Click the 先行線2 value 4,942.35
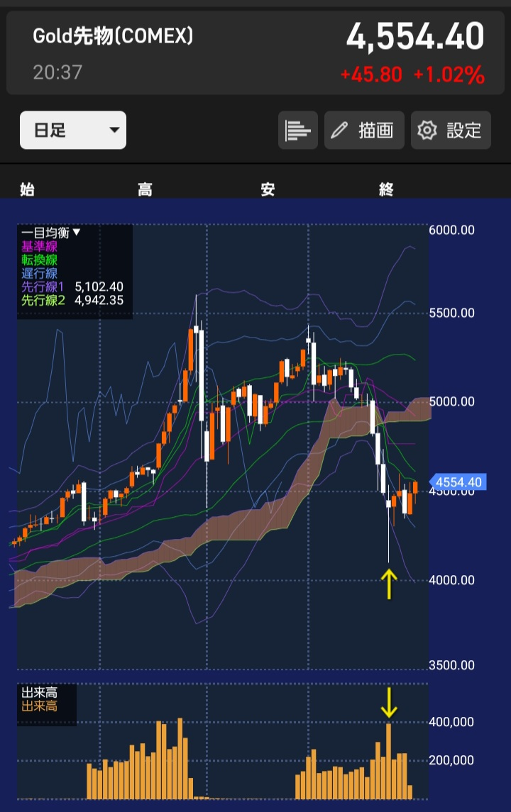The width and height of the screenshot is (511, 812). [x=99, y=300]
